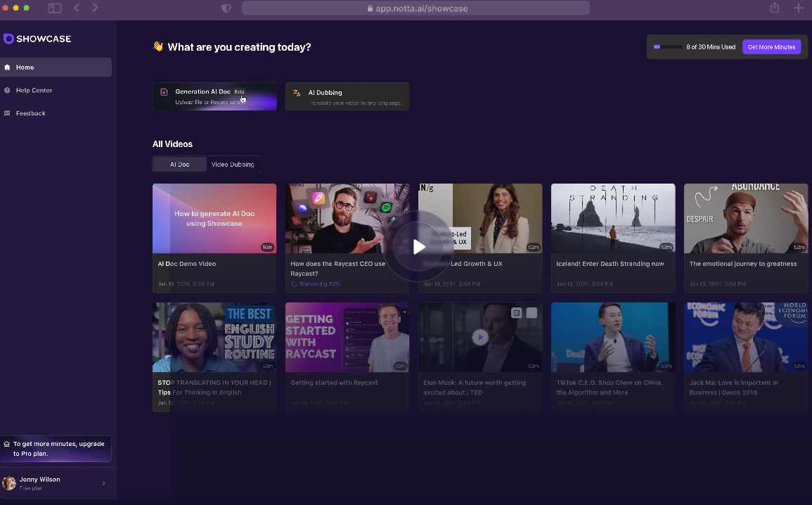
Task: Click the 'Translating 52%' status text
Action: click(320, 284)
